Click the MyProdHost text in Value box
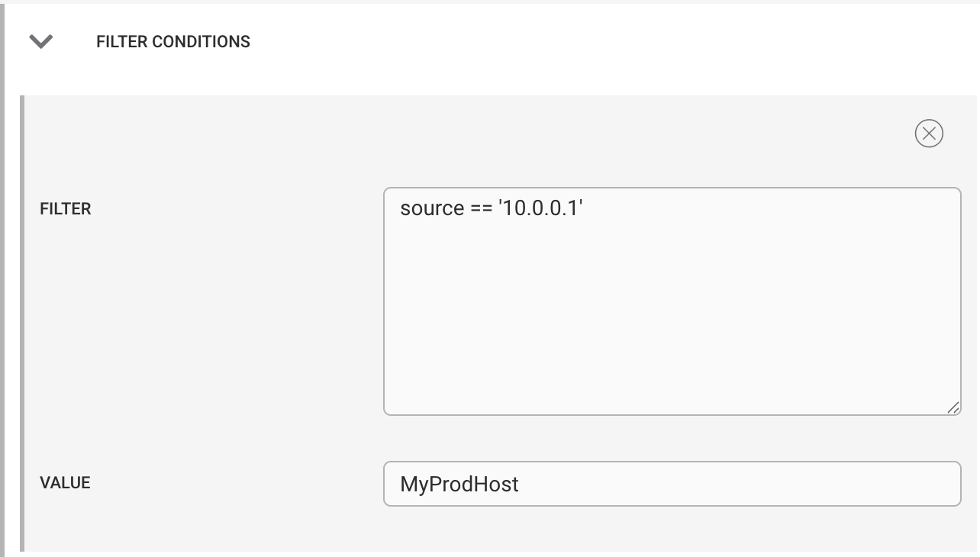 pyautogui.click(x=459, y=484)
